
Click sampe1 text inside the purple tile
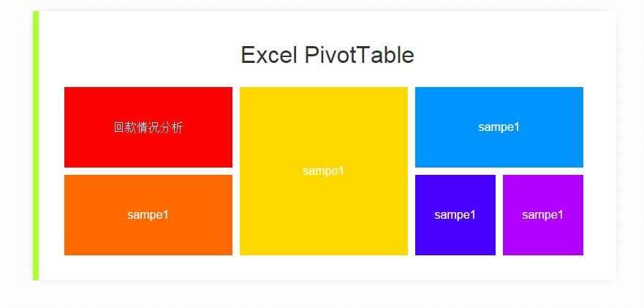pyautogui.click(x=543, y=214)
